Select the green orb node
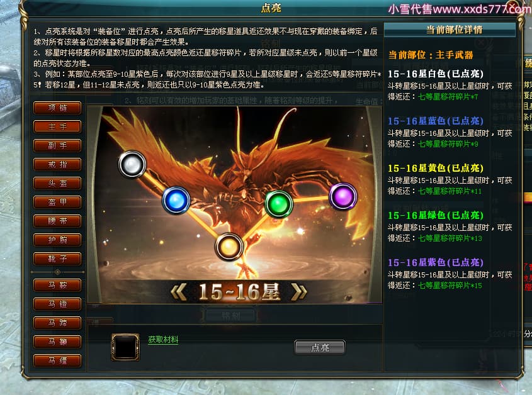This screenshot has width=532, height=395. pyautogui.click(x=278, y=204)
